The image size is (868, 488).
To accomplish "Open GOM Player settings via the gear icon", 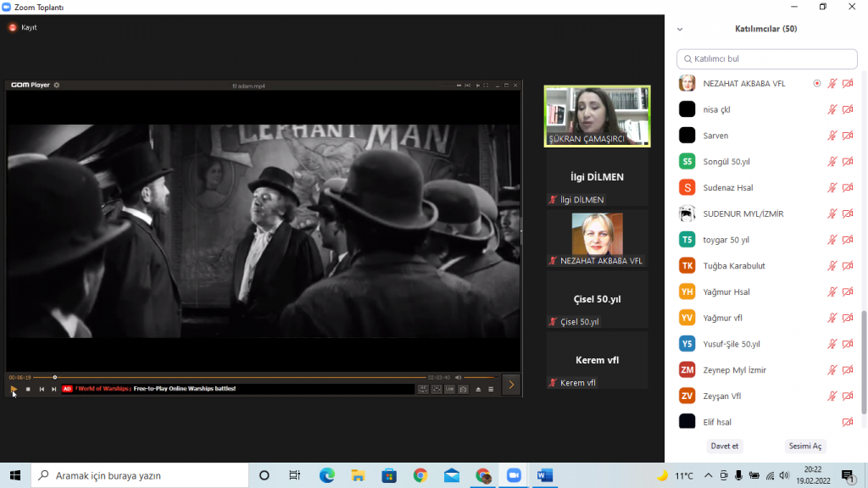I will tap(56, 85).
